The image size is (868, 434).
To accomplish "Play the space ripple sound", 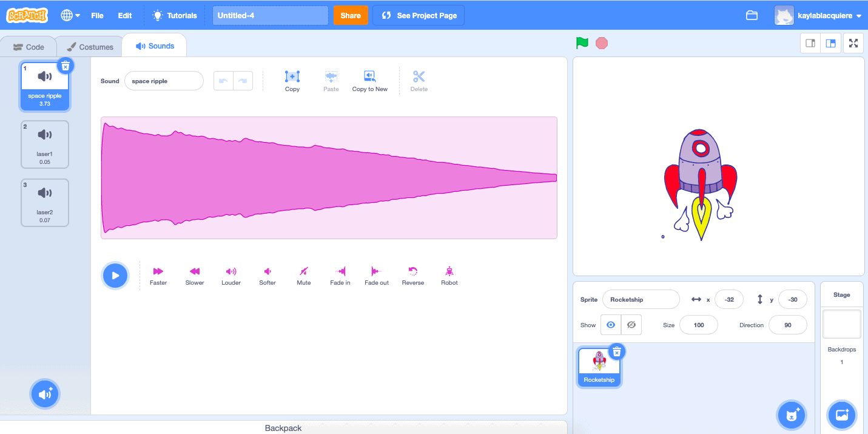I will (x=115, y=275).
